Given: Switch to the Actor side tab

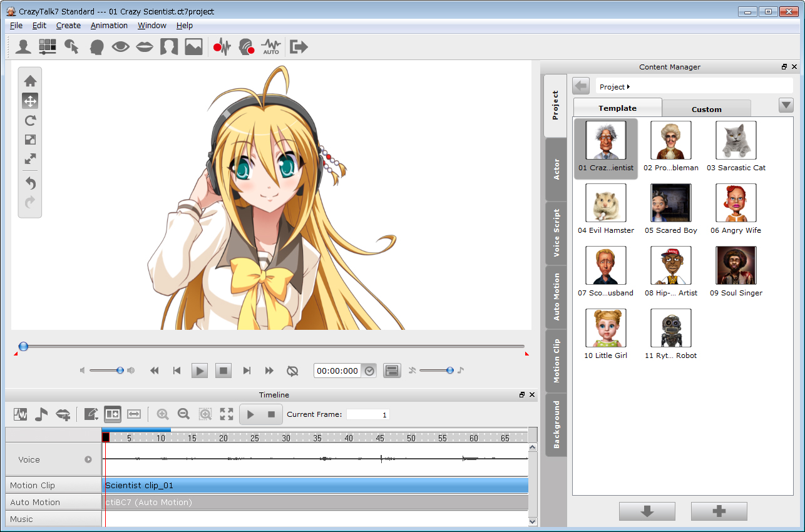Looking at the screenshot, I should pyautogui.click(x=556, y=170).
